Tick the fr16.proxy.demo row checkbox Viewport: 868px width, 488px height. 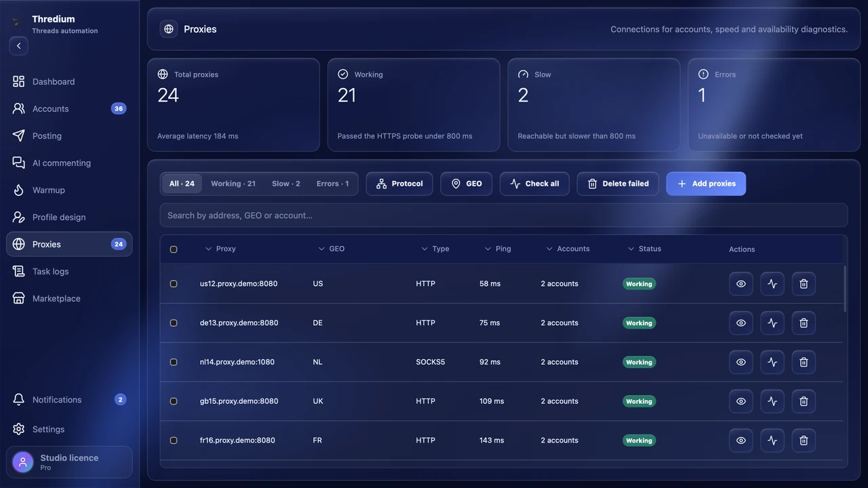pyautogui.click(x=174, y=441)
